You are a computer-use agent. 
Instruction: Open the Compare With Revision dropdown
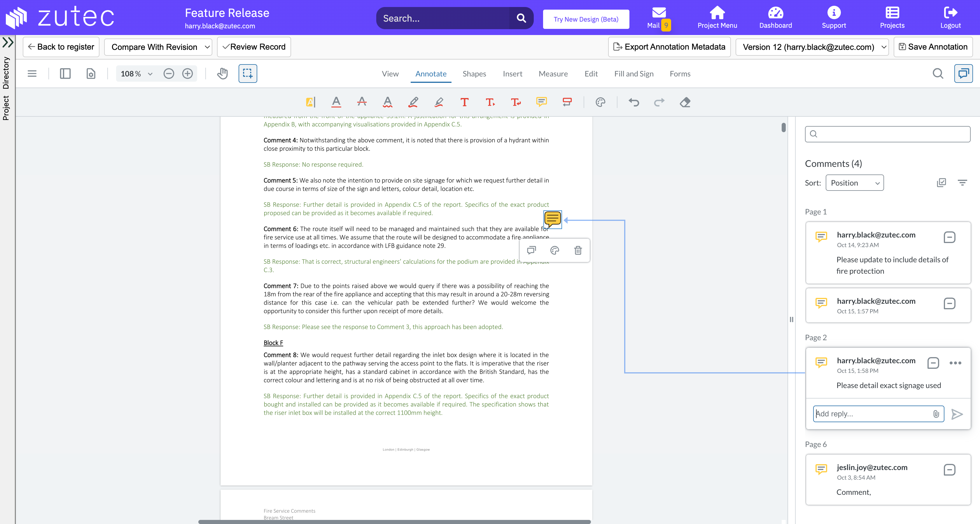(x=158, y=47)
